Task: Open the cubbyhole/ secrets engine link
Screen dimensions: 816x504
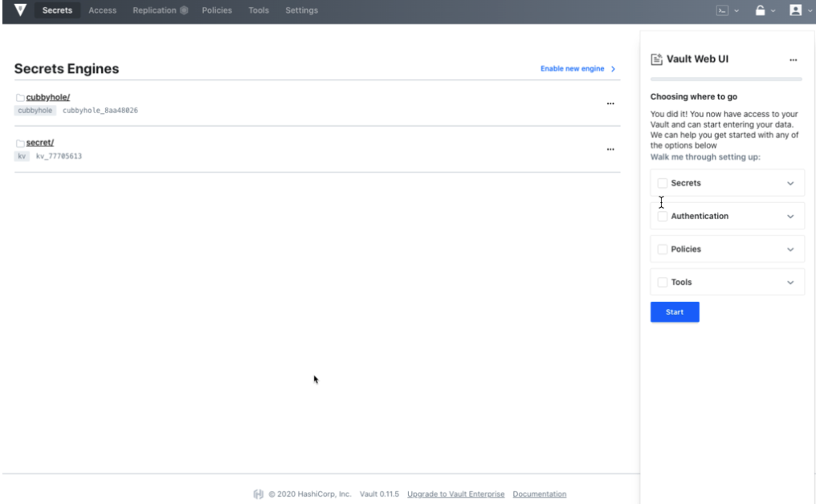Action: click(48, 97)
